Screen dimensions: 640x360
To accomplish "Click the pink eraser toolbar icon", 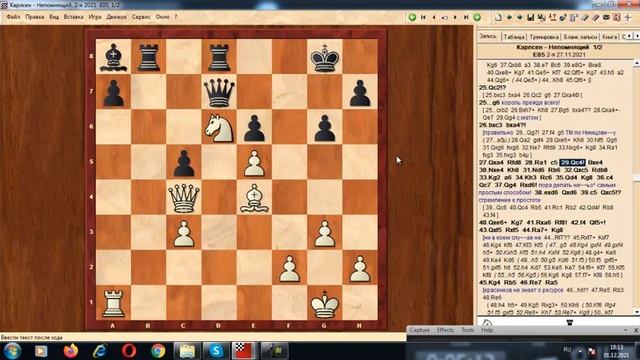I will tap(596, 17).
